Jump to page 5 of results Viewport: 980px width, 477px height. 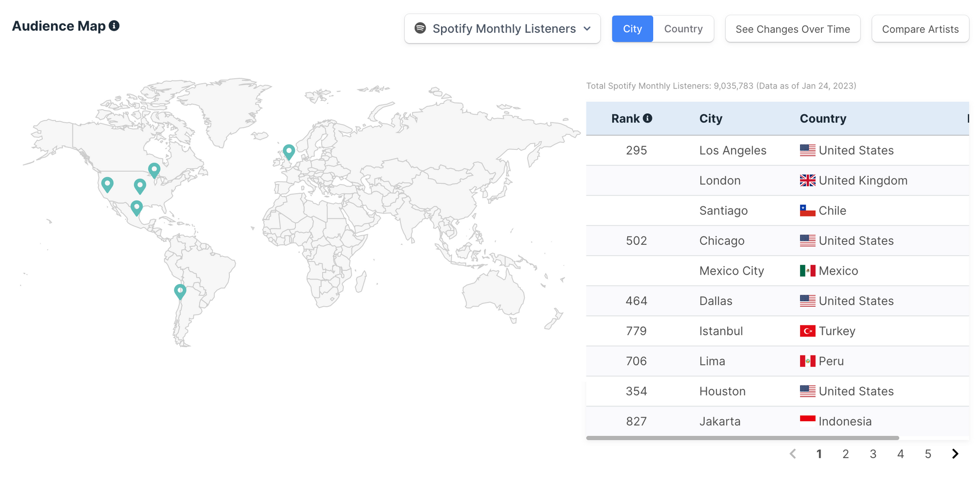(x=928, y=454)
